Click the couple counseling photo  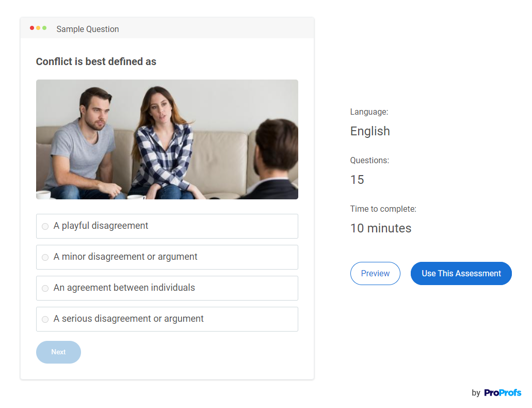pos(167,139)
